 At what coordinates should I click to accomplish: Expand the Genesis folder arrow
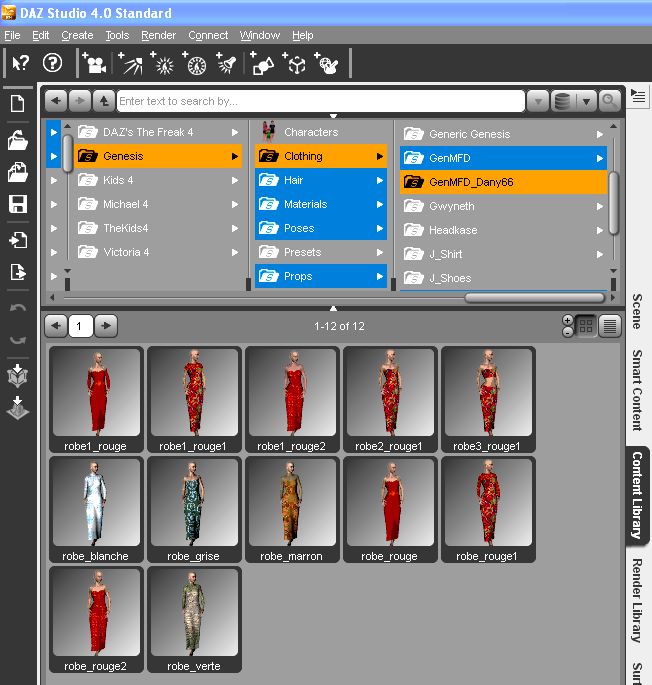[235, 156]
